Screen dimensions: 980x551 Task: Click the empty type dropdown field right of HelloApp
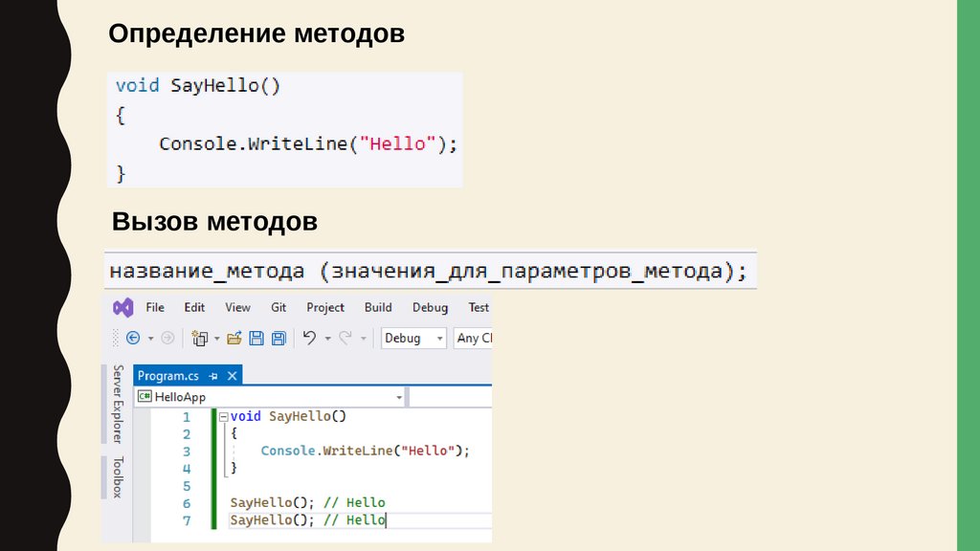click(451, 397)
